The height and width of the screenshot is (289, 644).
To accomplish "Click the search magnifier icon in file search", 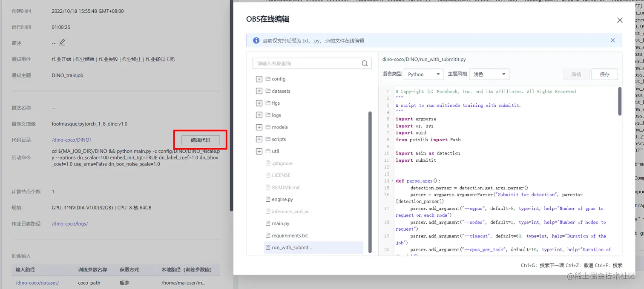I will (x=365, y=63).
